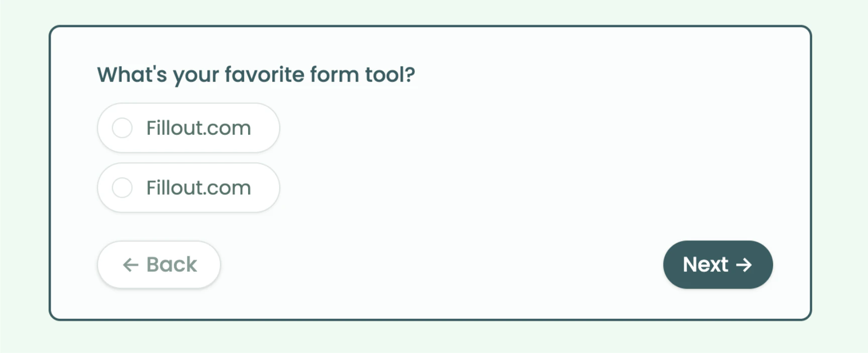The width and height of the screenshot is (868, 353).
Task: Click the second Fillout.com option label text
Action: [198, 188]
